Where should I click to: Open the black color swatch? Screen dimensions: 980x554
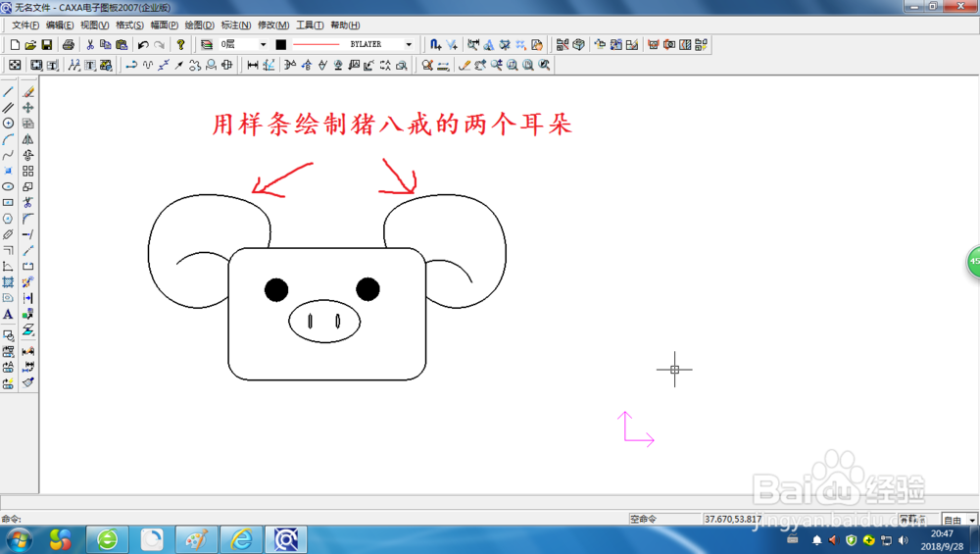coord(280,44)
